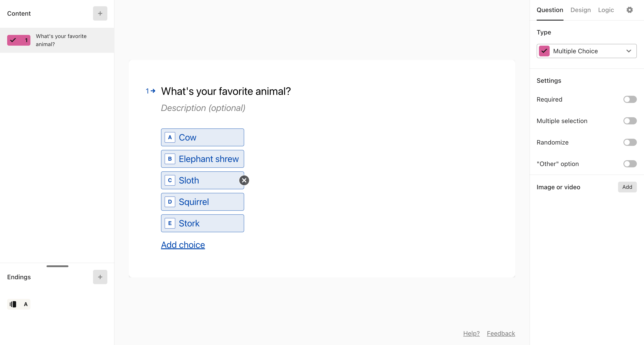This screenshot has width=644, height=345.
Task: Switch to the Logic tab
Action: pos(606,10)
